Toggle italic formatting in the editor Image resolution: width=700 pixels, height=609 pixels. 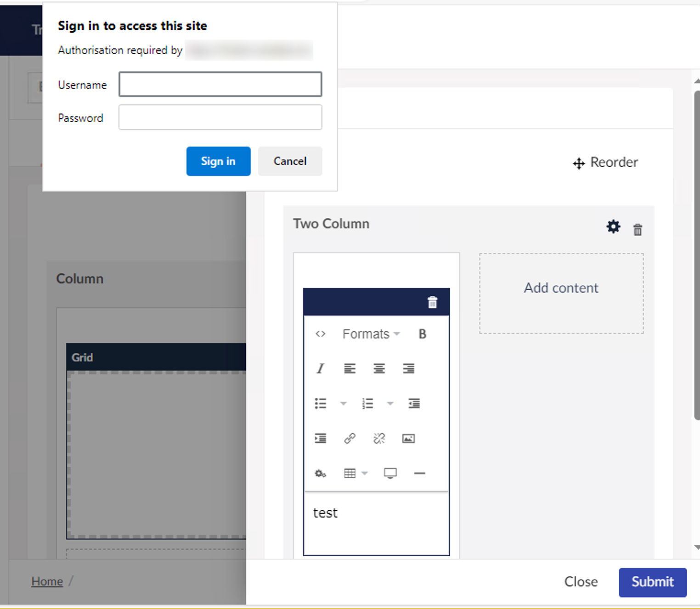pos(320,368)
